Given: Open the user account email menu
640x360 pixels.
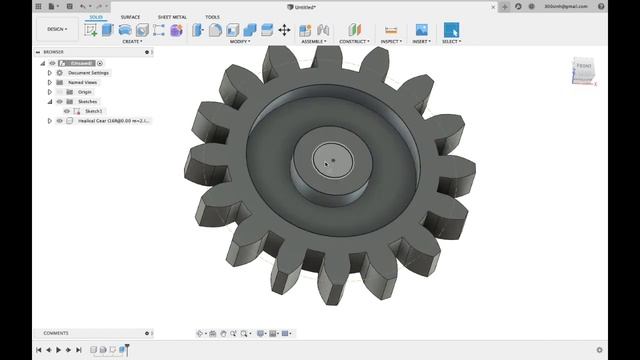Looking at the screenshot, I should (x=566, y=7).
